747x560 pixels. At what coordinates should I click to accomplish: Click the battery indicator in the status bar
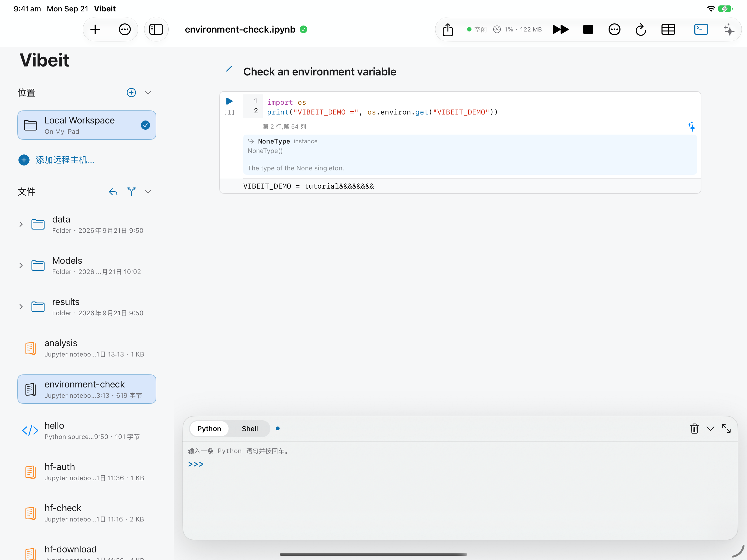[725, 9]
